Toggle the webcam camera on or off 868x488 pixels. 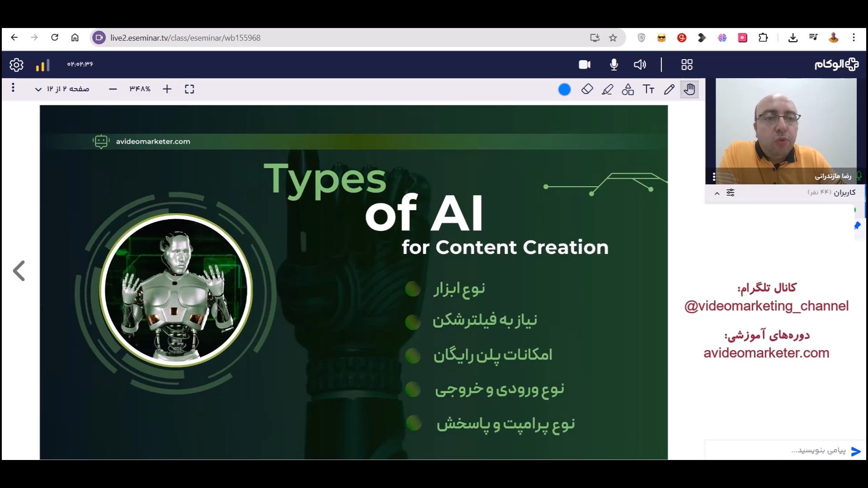point(585,65)
